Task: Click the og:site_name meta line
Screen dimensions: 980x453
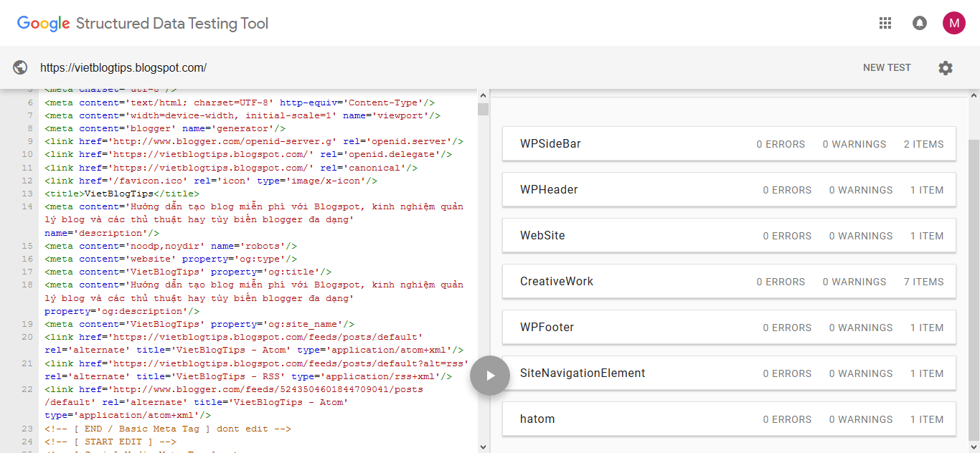Action: 199,324
